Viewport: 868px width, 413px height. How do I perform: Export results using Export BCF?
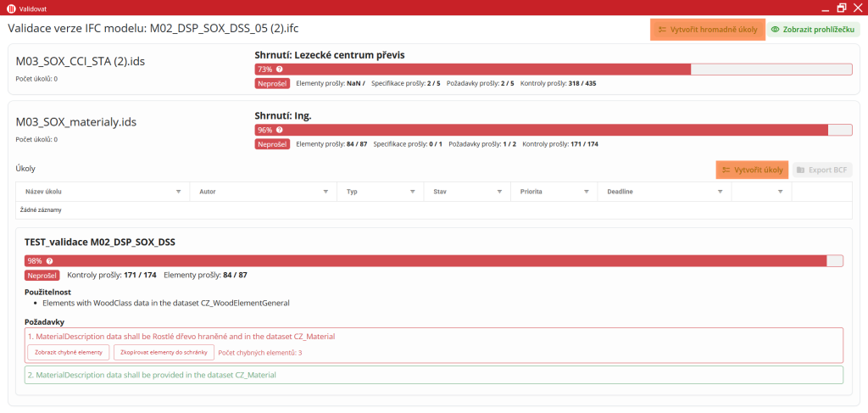tap(821, 170)
